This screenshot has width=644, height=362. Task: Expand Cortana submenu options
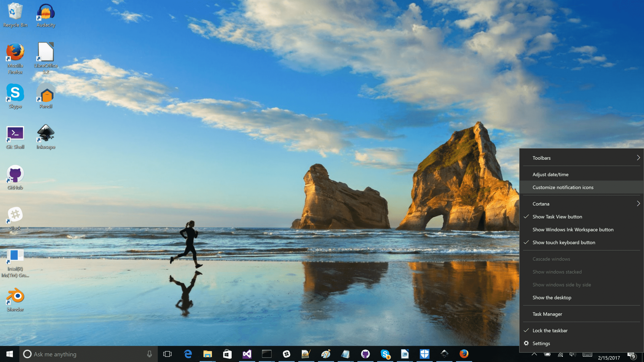pyautogui.click(x=639, y=203)
